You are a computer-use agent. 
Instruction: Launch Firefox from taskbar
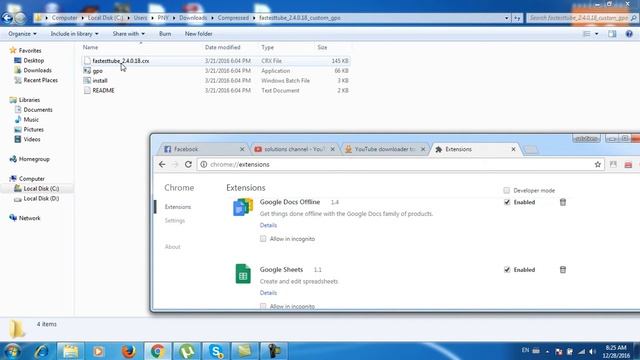click(x=129, y=351)
